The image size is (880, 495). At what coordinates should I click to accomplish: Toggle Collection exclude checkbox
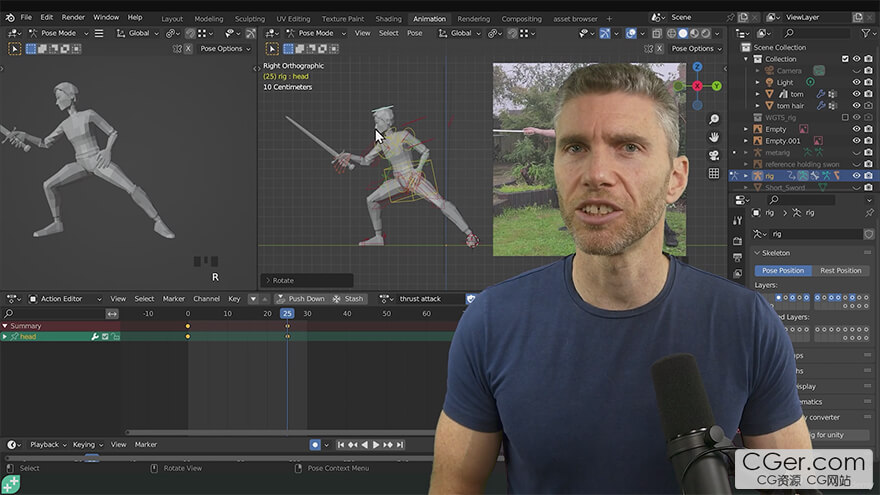coord(845,59)
